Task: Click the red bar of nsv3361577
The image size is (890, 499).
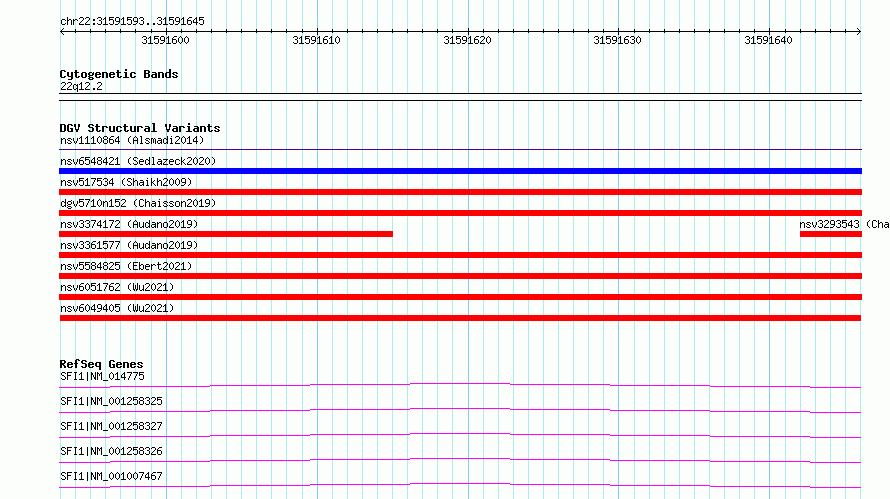Action: (460, 255)
